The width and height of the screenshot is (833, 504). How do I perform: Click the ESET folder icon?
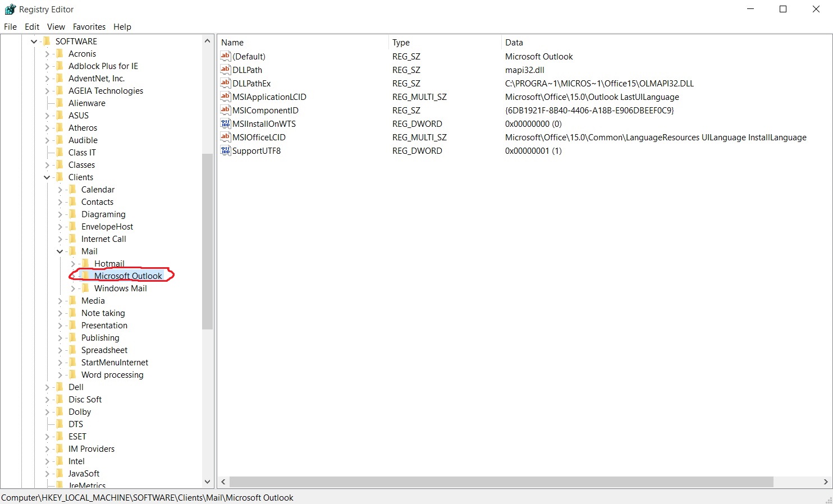click(60, 436)
